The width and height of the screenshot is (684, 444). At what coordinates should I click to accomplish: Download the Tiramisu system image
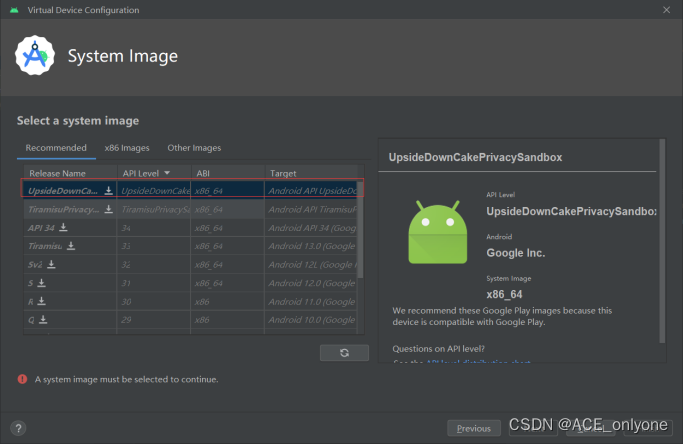tap(71, 246)
